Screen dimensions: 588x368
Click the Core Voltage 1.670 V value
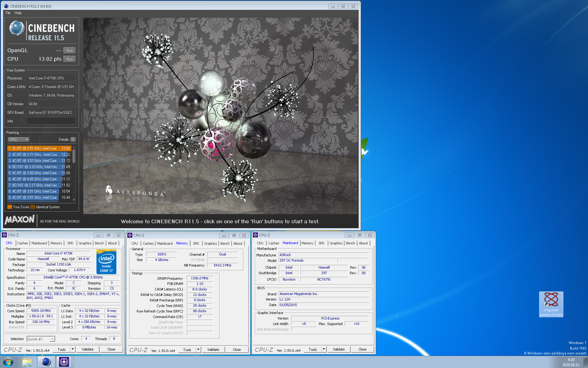coord(80,270)
